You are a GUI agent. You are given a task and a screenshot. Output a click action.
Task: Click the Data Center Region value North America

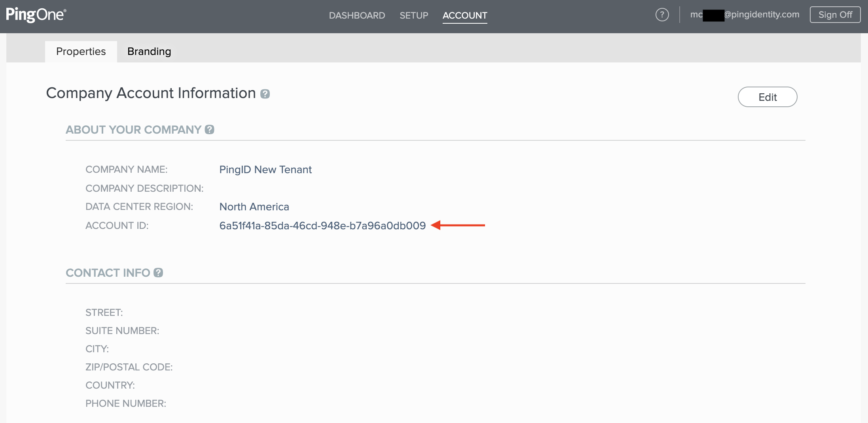click(x=254, y=206)
